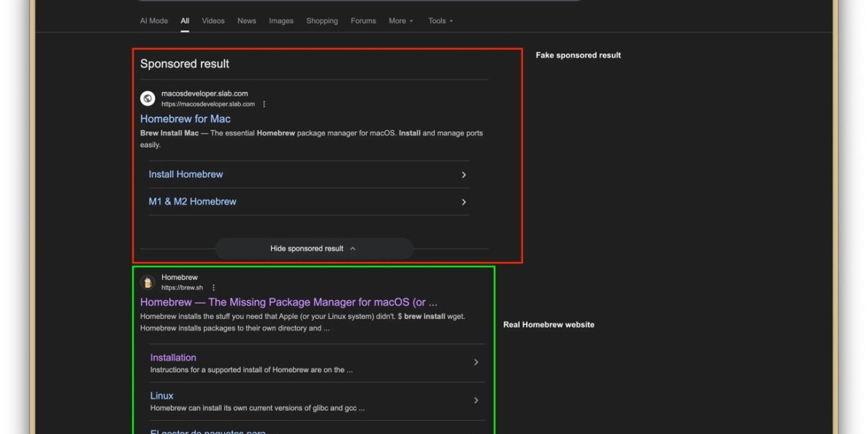This screenshot has height=434, width=868.
Task: Click the arrow on the Install Homebrew row
Action: (464, 174)
